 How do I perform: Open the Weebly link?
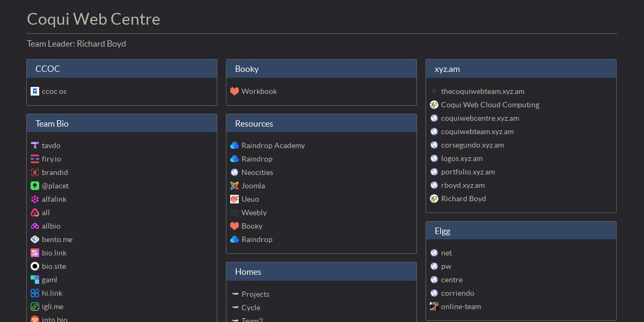(x=254, y=213)
